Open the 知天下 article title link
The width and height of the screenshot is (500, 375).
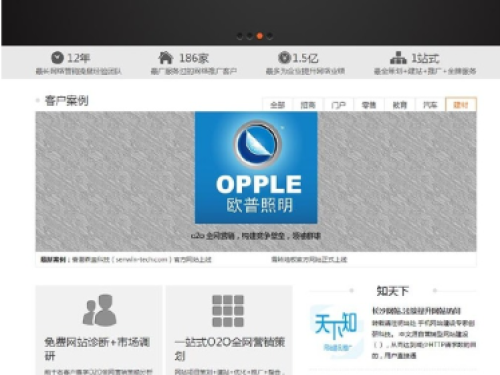(416, 311)
